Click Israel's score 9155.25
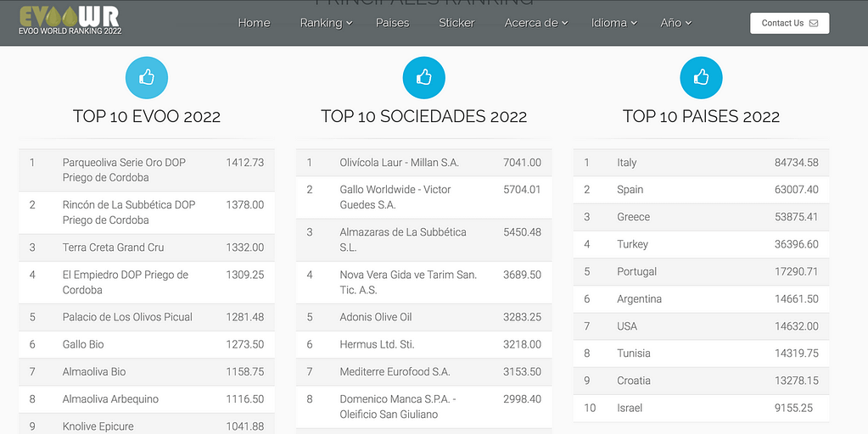Viewport: 868px width, 434px height. click(x=794, y=408)
